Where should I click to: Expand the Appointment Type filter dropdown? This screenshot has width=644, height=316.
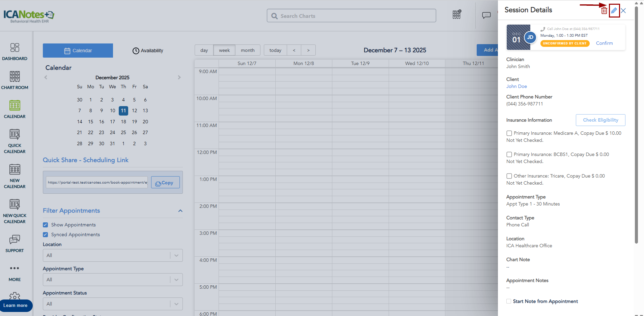point(113,280)
